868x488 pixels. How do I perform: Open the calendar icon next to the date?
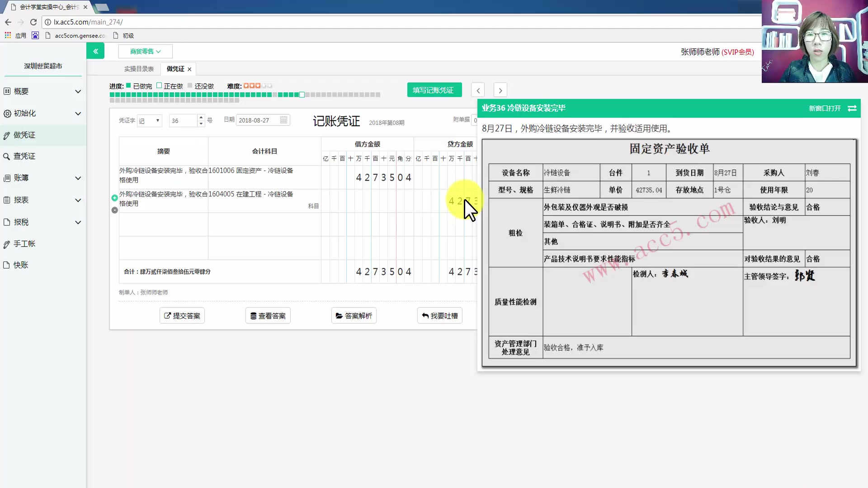pos(283,120)
